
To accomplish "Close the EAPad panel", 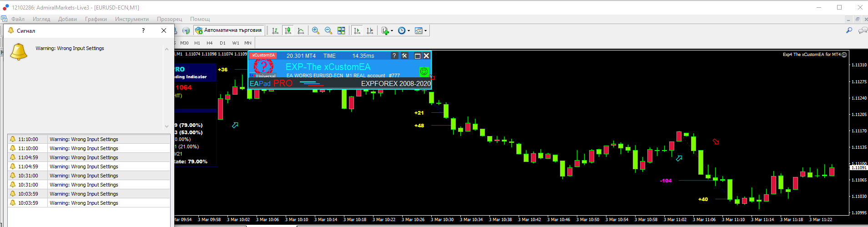I will [426, 55].
